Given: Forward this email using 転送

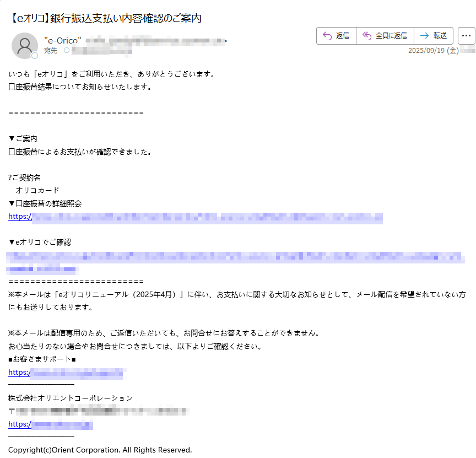Looking at the screenshot, I should tap(433, 36).
